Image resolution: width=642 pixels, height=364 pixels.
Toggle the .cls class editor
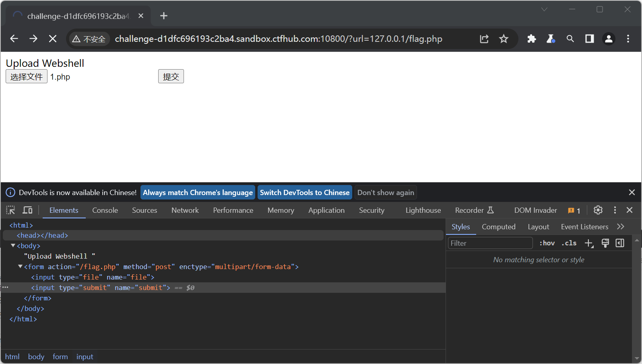click(x=569, y=243)
